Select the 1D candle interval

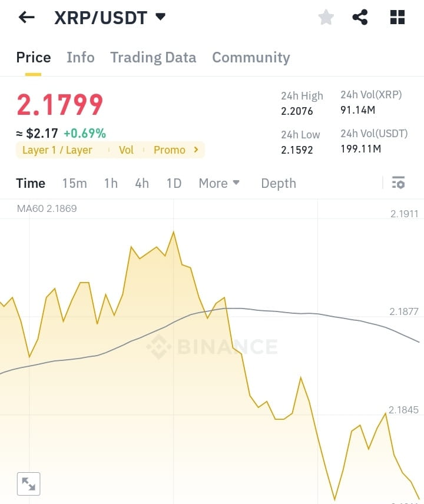pyautogui.click(x=174, y=183)
